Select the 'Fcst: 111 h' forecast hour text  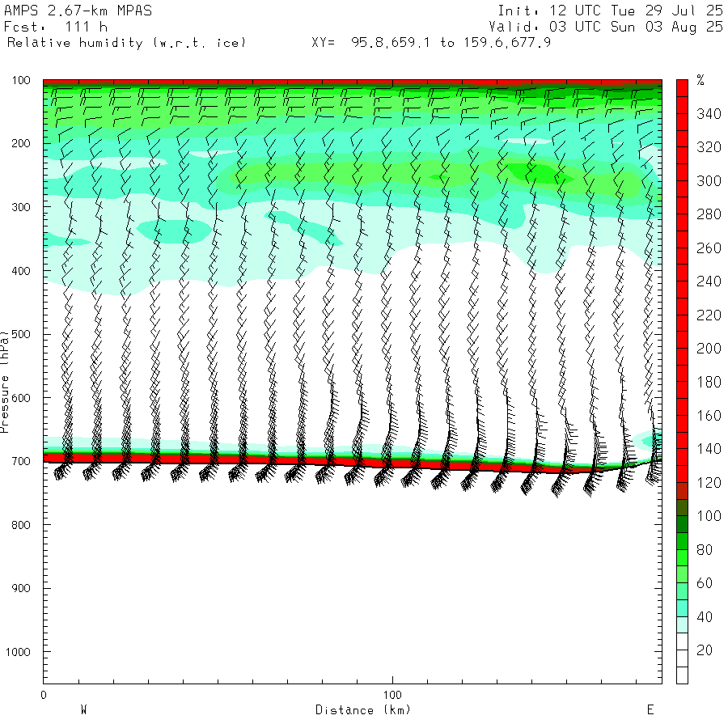pos(56,27)
